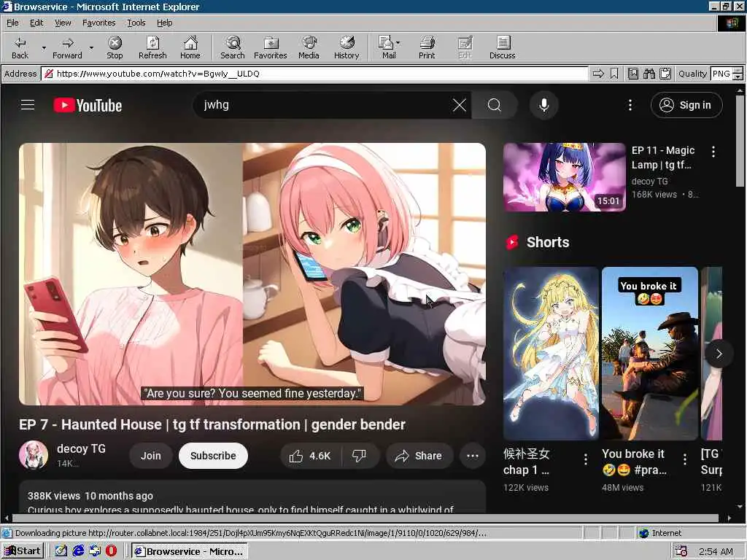Click the horizontal page scrollbar
747x560 pixels.
[367, 518]
